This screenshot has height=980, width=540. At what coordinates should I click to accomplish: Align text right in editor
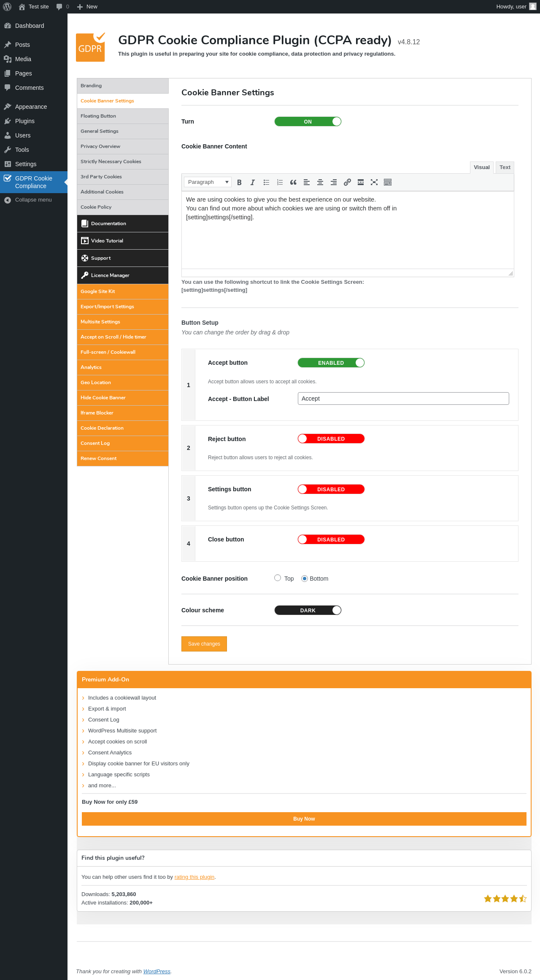click(334, 182)
